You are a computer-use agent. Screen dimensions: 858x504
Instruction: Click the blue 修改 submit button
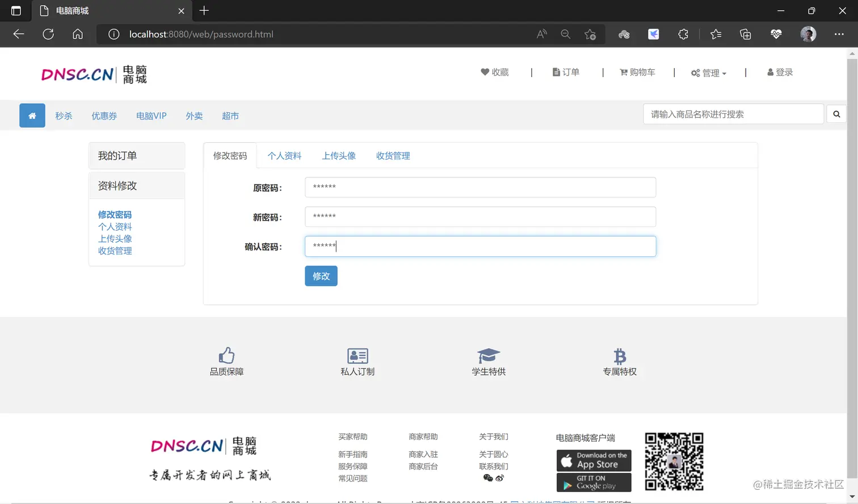tap(321, 276)
